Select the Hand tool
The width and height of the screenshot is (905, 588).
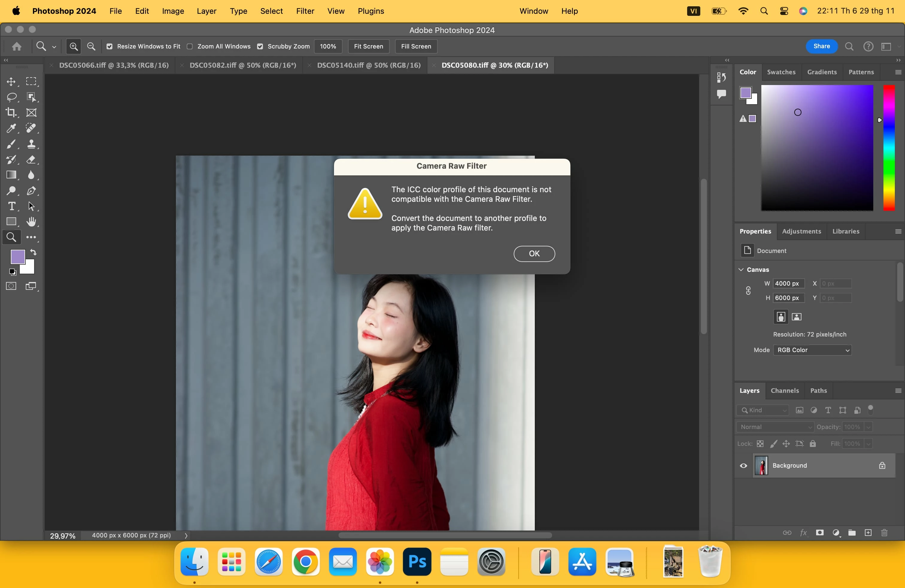point(31,222)
